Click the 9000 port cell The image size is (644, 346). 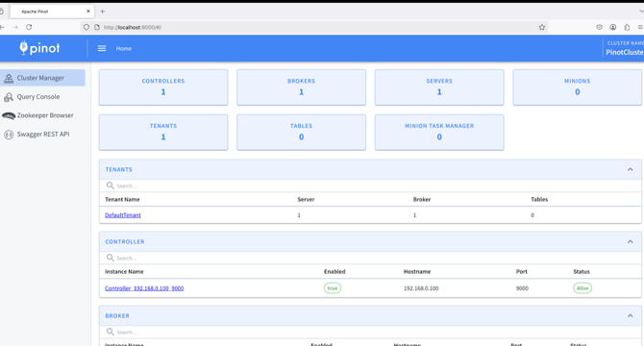coord(522,288)
